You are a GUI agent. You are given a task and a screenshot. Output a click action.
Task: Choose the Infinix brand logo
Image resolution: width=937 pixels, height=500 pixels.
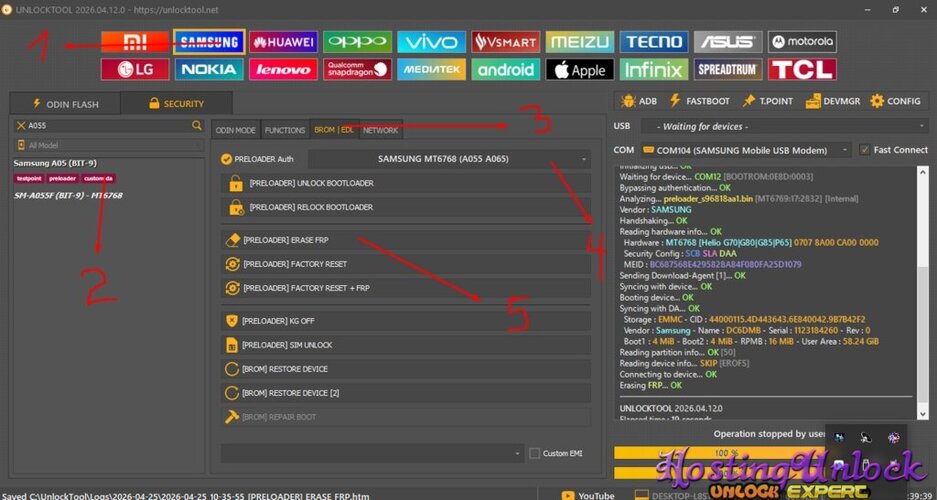coord(654,69)
